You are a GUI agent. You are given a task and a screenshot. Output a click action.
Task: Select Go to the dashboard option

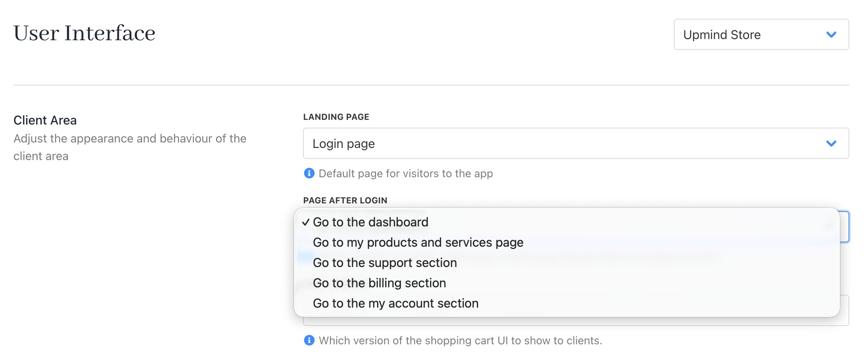point(567,222)
